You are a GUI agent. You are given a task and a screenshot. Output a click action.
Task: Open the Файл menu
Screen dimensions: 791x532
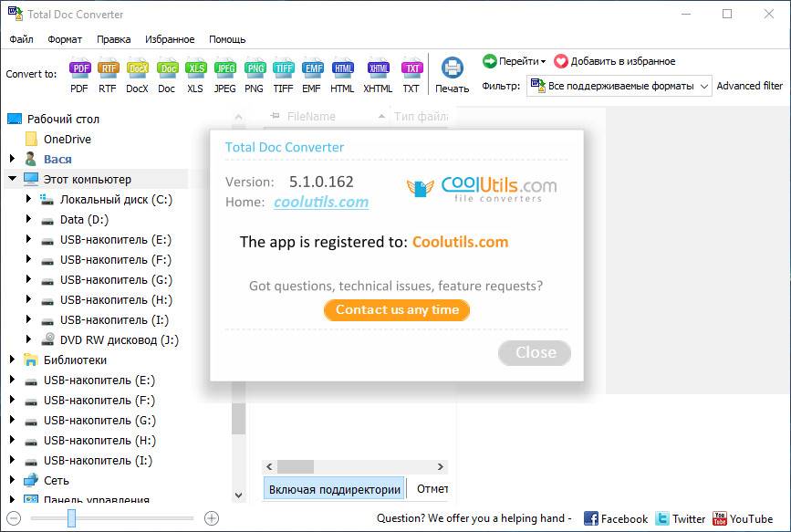(x=21, y=39)
